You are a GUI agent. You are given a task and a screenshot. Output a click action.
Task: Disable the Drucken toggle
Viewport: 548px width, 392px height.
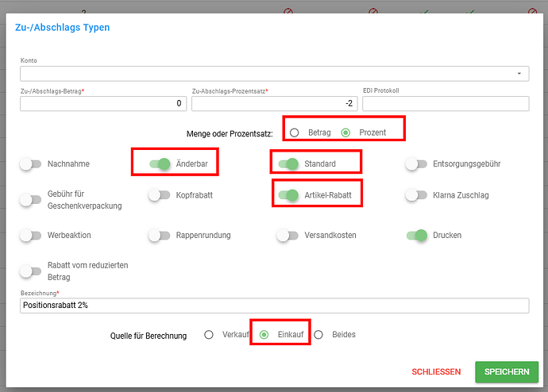click(x=417, y=235)
